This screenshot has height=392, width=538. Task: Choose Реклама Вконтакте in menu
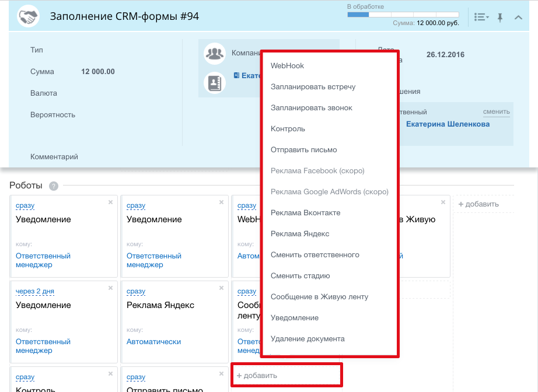(x=305, y=213)
